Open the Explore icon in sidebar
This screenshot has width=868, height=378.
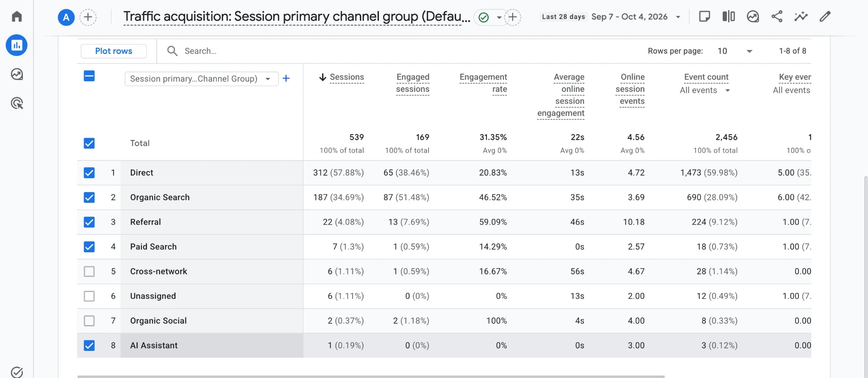pyautogui.click(x=17, y=74)
